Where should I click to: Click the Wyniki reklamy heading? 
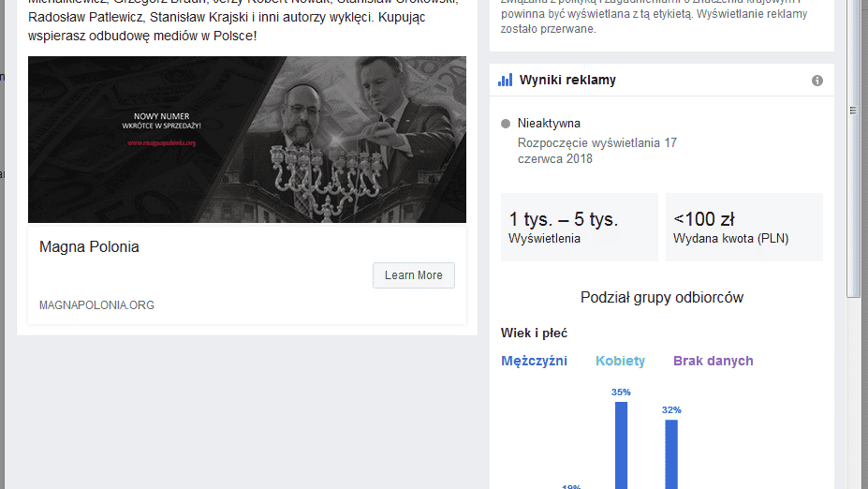[567, 80]
